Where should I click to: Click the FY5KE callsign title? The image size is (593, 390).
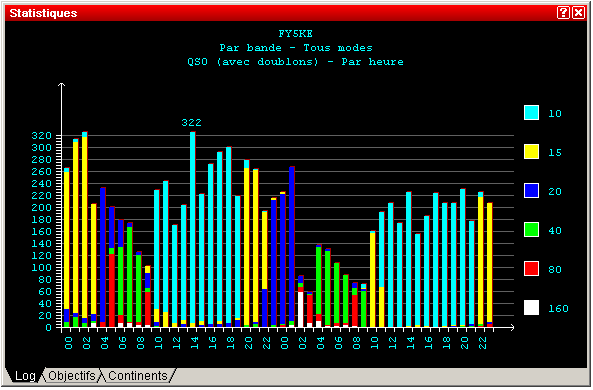click(x=295, y=34)
